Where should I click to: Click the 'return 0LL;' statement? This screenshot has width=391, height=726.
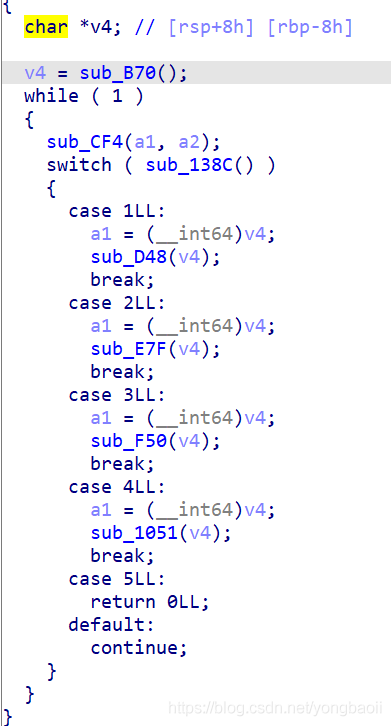pos(150,602)
